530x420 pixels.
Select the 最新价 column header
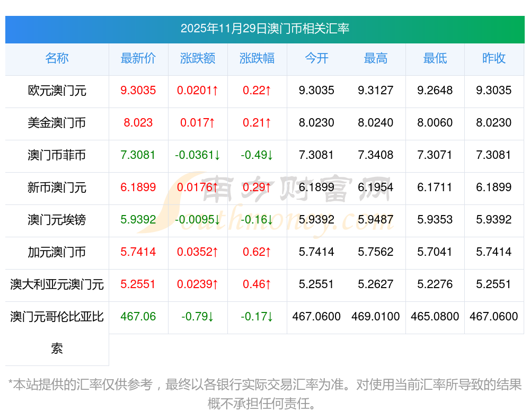[x=138, y=58]
